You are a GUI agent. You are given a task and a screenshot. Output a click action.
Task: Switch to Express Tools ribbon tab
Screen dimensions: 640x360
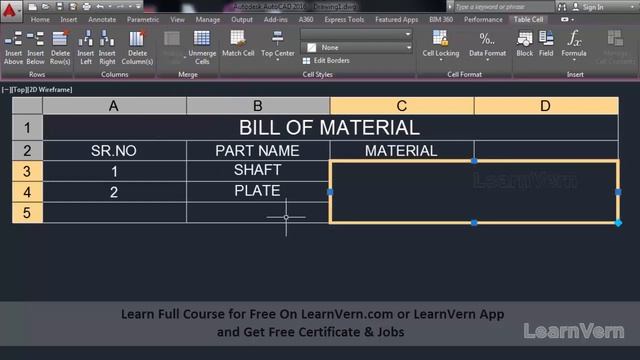click(x=344, y=20)
